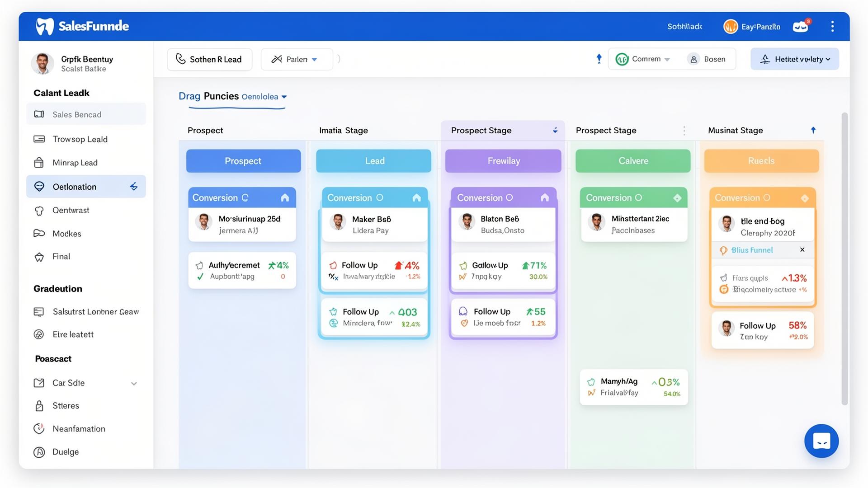Select the green Calvere stage pill
The height and width of the screenshot is (488, 868).
(x=633, y=161)
